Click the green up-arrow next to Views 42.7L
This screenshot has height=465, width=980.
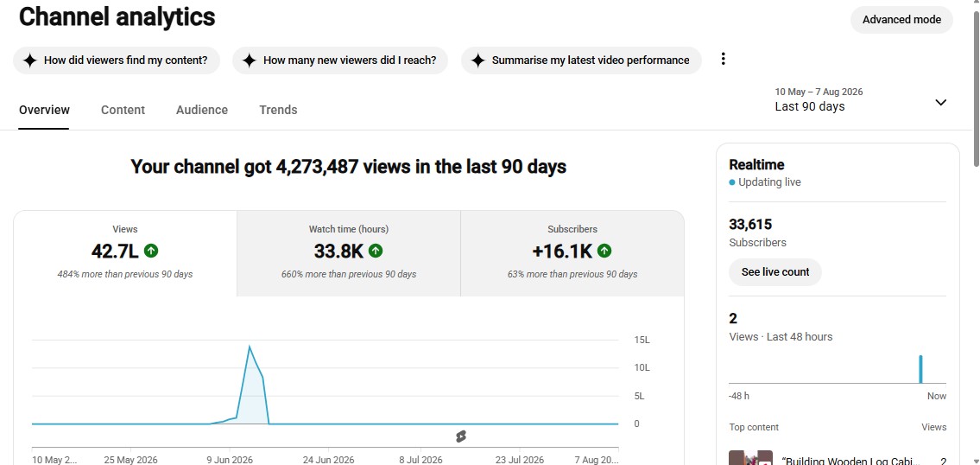(x=151, y=251)
